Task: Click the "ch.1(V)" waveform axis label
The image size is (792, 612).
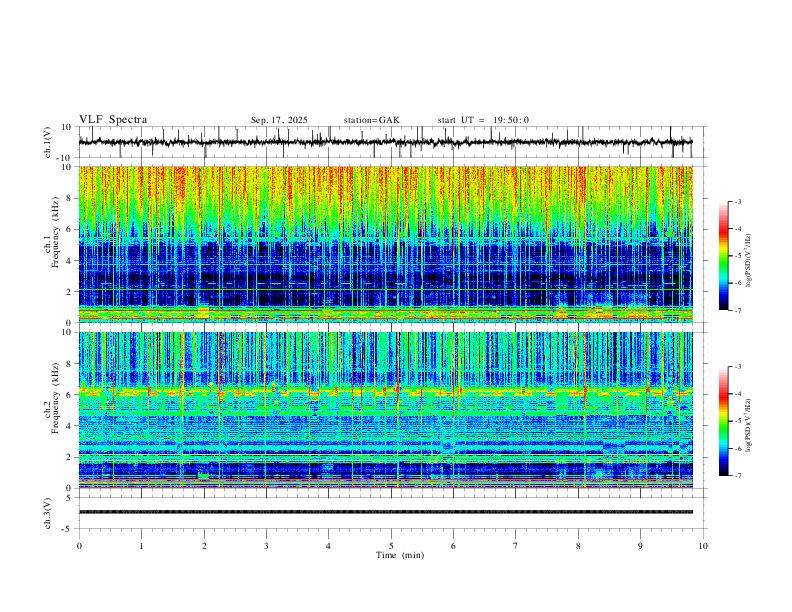Action: click(x=48, y=142)
